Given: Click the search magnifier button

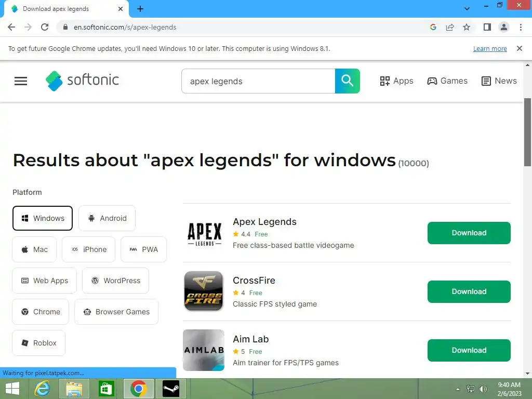Looking at the screenshot, I should 347,81.
